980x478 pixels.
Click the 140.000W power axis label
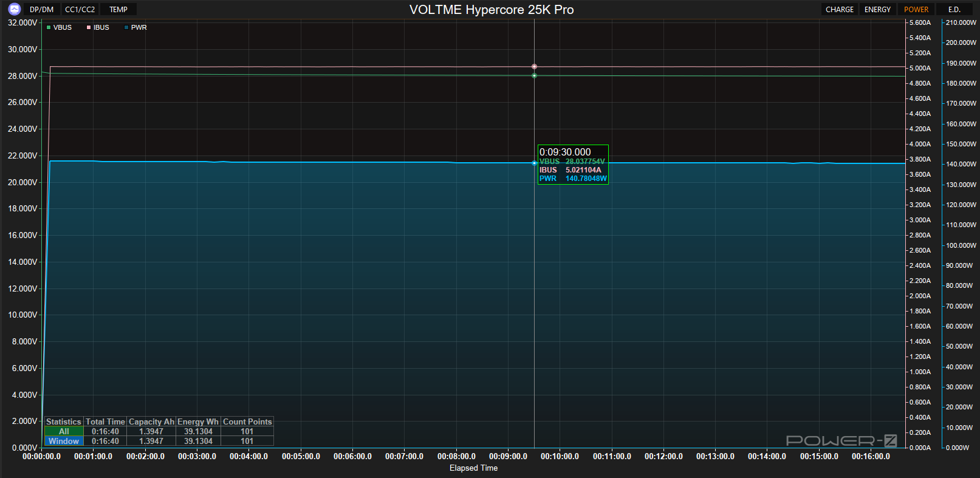click(x=961, y=164)
